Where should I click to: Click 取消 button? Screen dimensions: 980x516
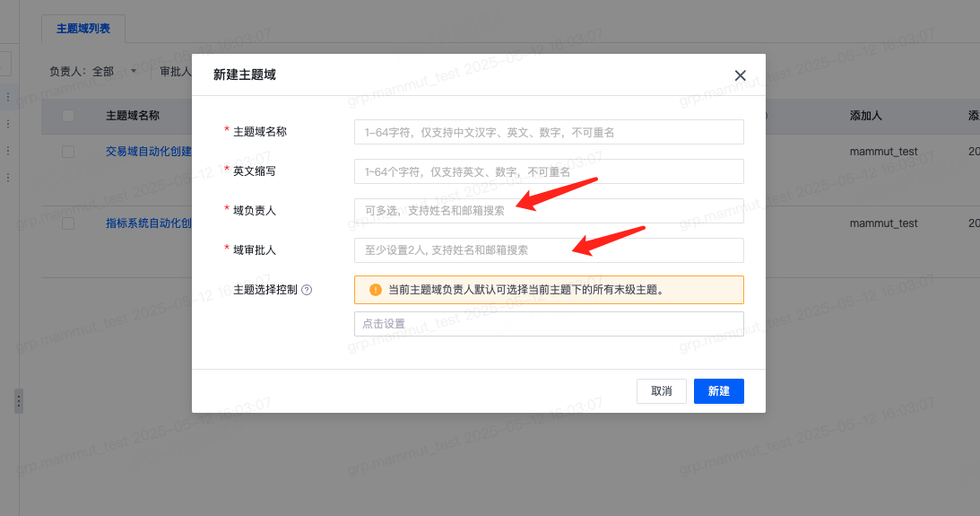[x=661, y=391]
